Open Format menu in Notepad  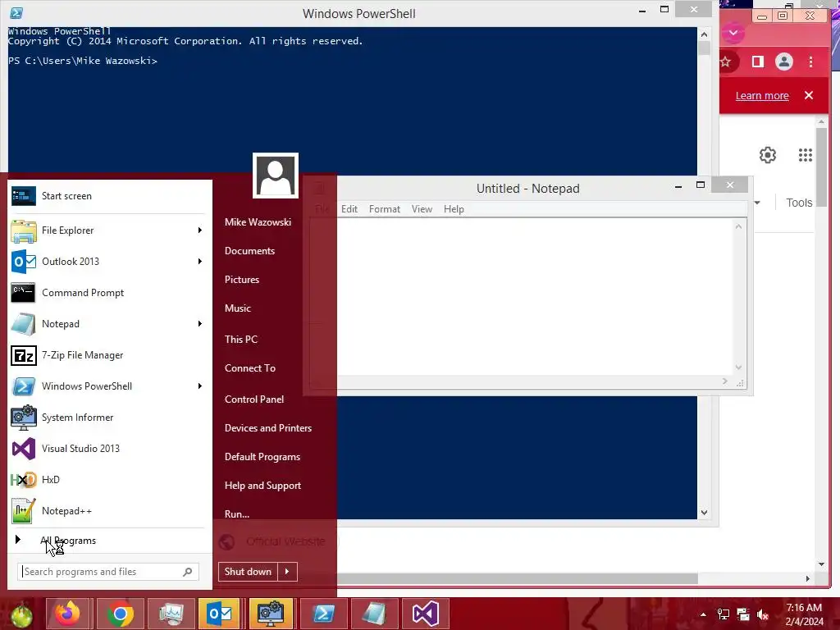[x=384, y=209]
